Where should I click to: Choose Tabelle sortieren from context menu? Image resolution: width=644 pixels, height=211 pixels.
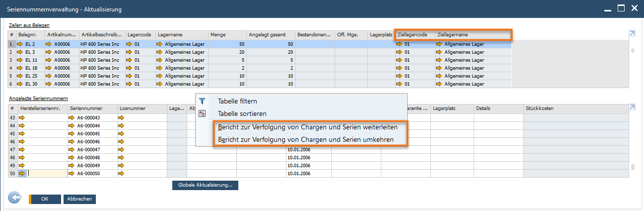point(242,114)
